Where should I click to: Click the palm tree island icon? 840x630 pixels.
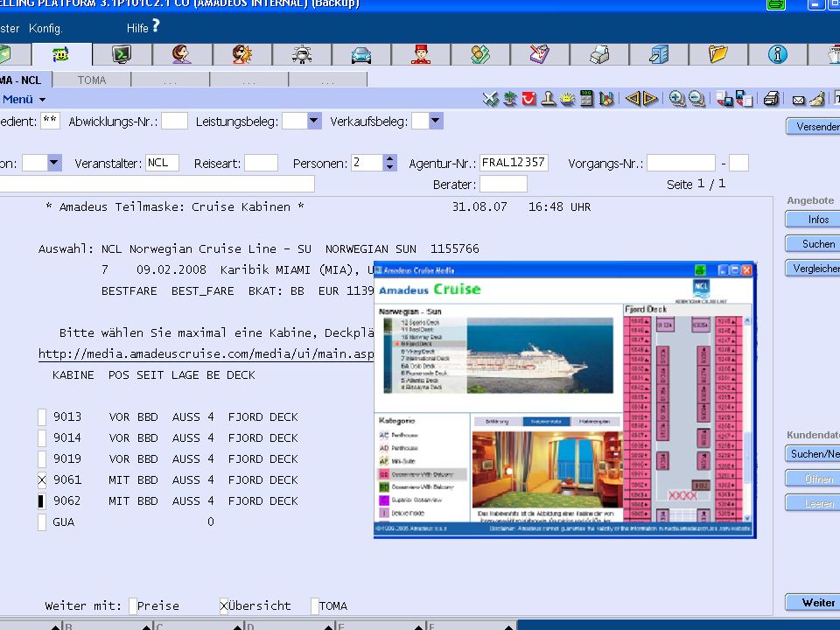coord(510,99)
